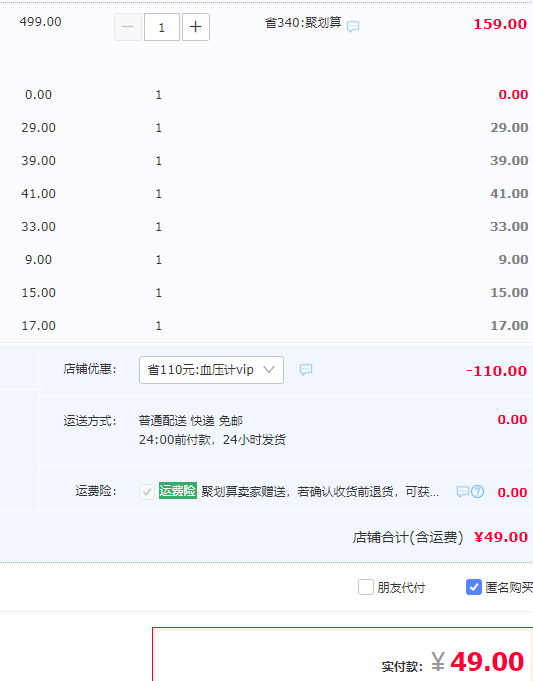Expand the 省110元:血压计vip shop discount dropdown
The width and height of the screenshot is (533, 681).
click(x=211, y=370)
